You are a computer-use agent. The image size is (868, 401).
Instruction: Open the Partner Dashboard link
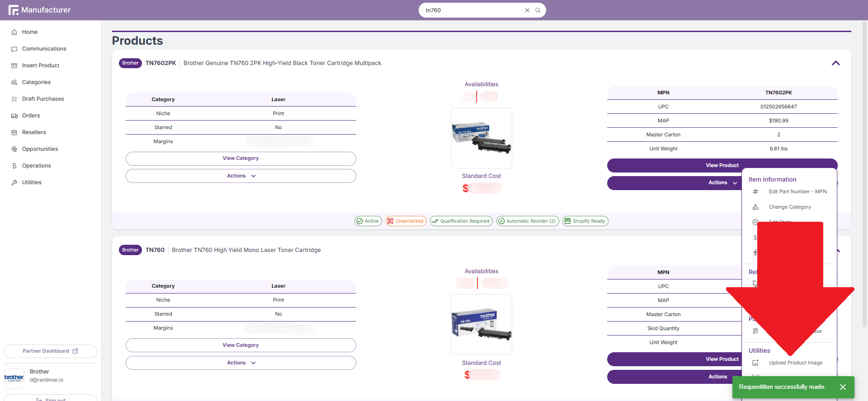pos(51,351)
